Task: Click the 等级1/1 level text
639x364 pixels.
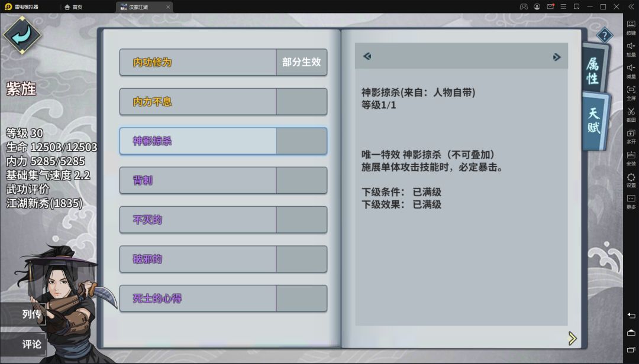Action: [379, 105]
